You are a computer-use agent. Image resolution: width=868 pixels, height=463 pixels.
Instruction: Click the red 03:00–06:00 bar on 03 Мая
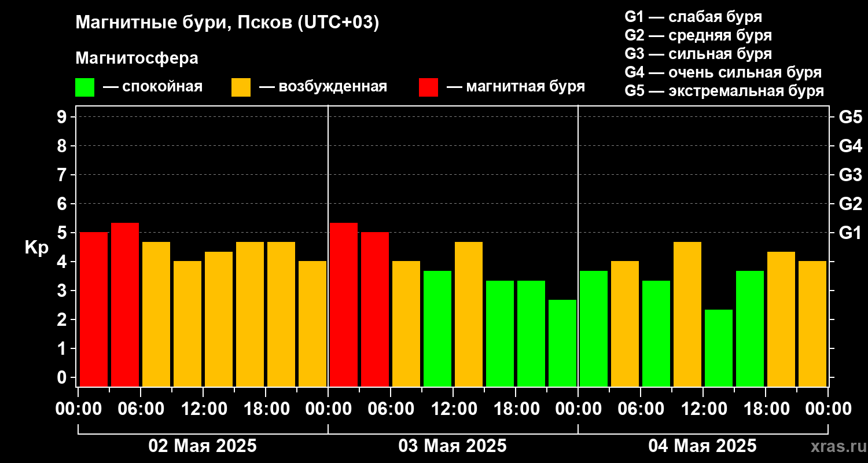375,309
